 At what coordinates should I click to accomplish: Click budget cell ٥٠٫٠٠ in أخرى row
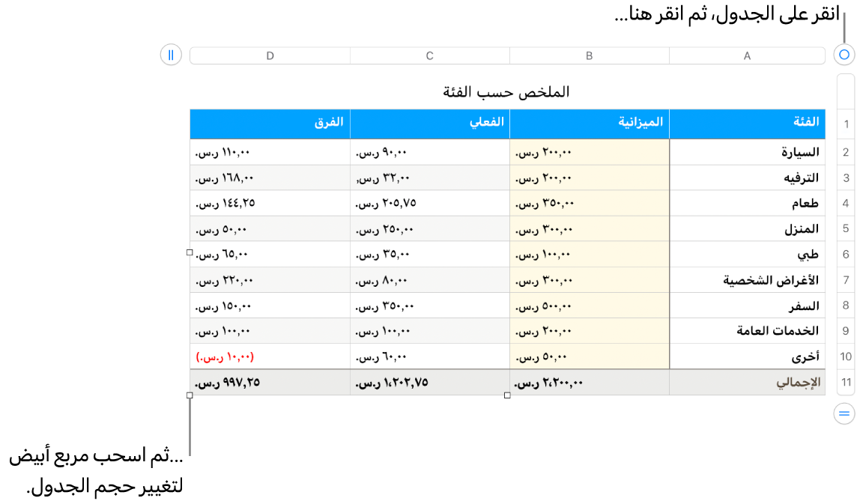[589, 356]
